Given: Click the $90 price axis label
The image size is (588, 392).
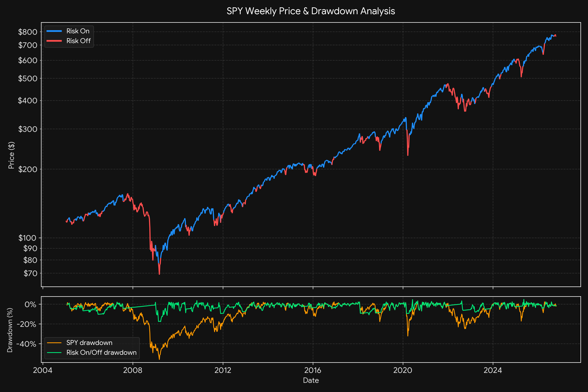Looking at the screenshot, I should [30, 248].
